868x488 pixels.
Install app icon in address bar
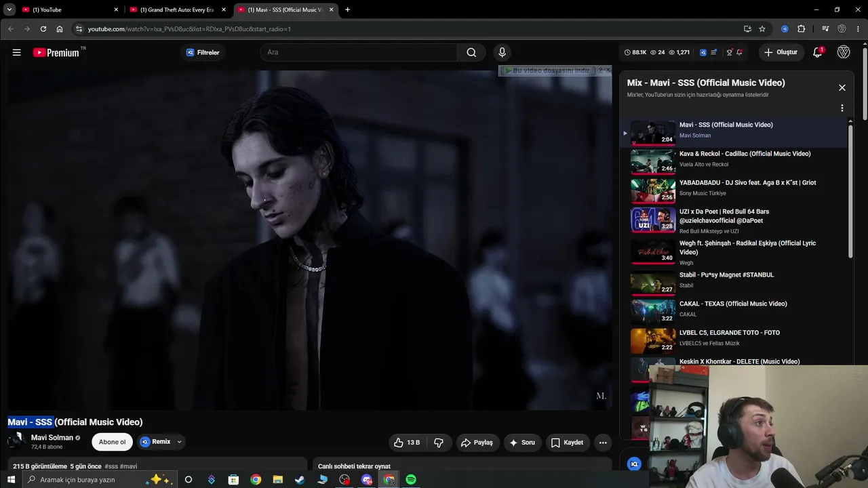tap(747, 29)
